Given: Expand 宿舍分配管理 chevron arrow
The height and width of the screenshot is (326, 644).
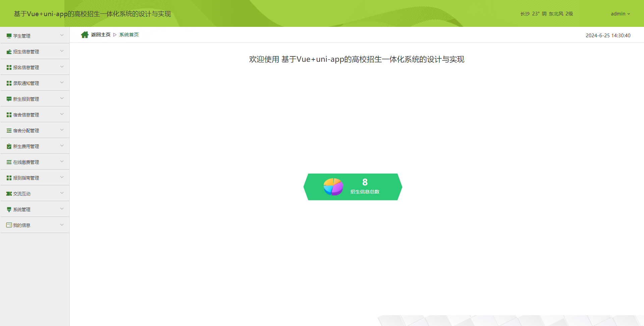Looking at the screenshot, I should click(x=62, y=130).
